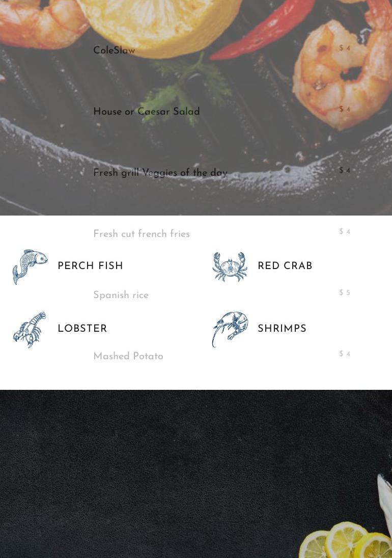Click Fresh cut french fries item
This screenshot has width=392, height=558.
pyautogui.click(x=142, y=234)
